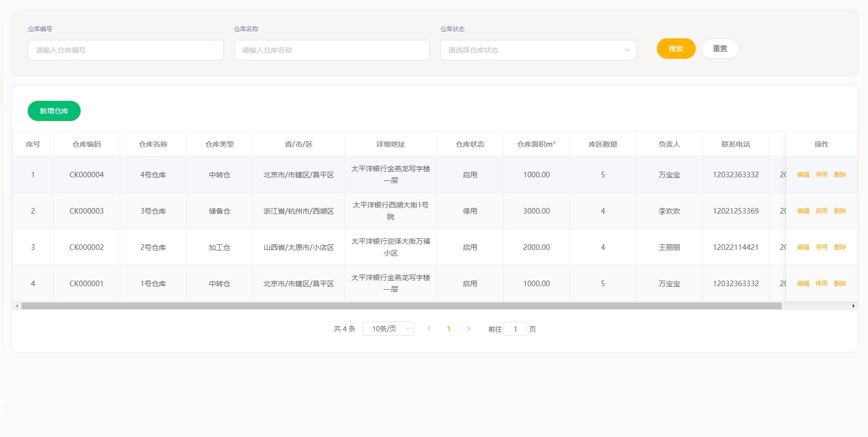The width and height of the screenshot is (868, 437).
Task: Click cell CK000002 in the table
Action: coord(86,247)
